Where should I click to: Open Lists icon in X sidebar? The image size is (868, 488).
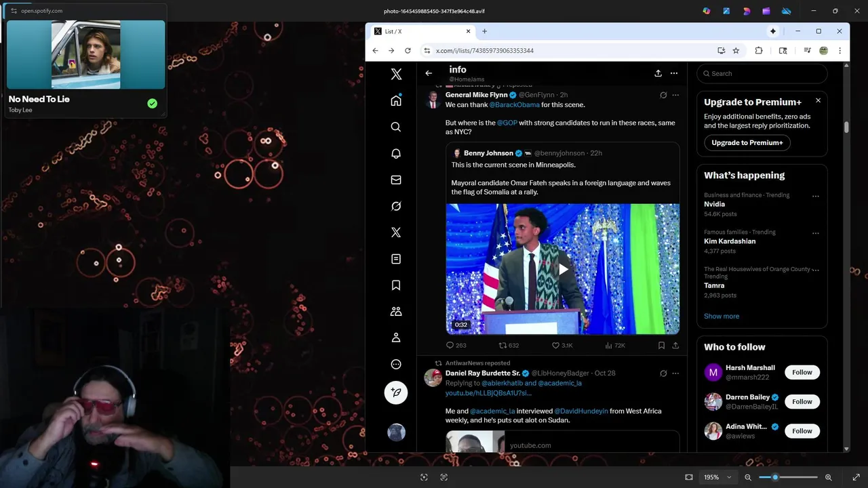point(396,259)
